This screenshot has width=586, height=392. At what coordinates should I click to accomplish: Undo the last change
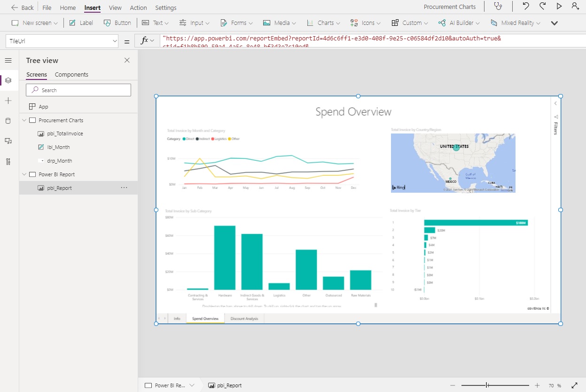pos(525,7)
